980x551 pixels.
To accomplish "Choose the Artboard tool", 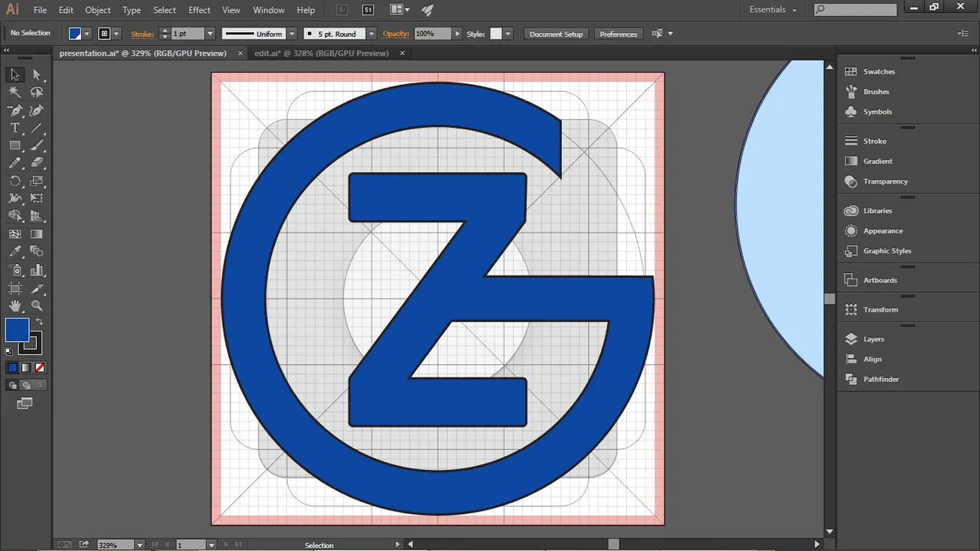I will (15, 289).
